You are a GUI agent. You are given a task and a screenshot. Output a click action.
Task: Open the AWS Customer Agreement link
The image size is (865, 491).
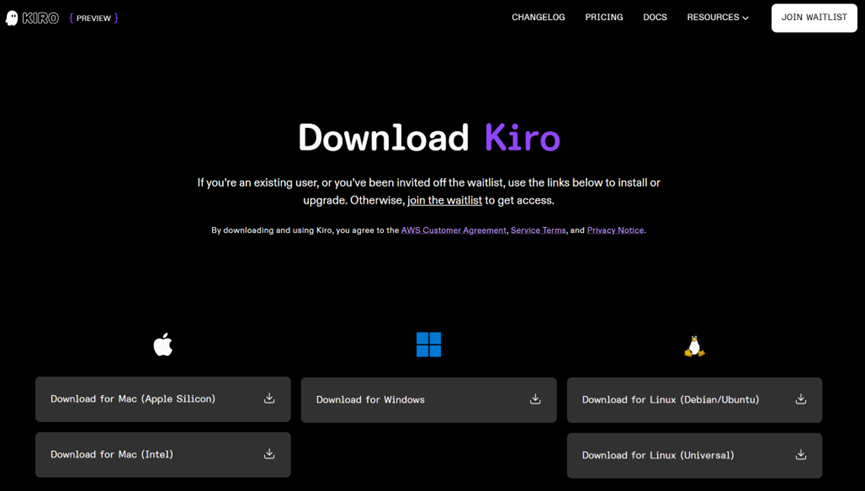click(x=453, y=230)
